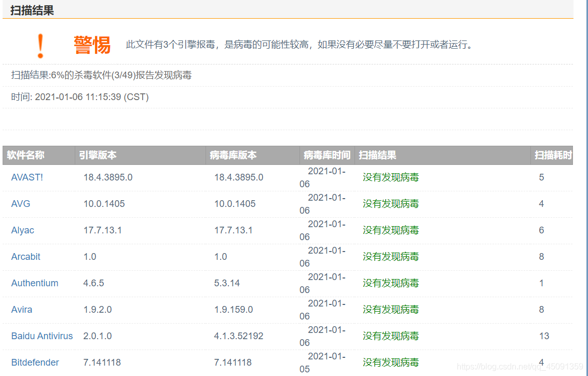588x376 pixels.
Task: Click Authentium scan time value 1
Action: 541,283
